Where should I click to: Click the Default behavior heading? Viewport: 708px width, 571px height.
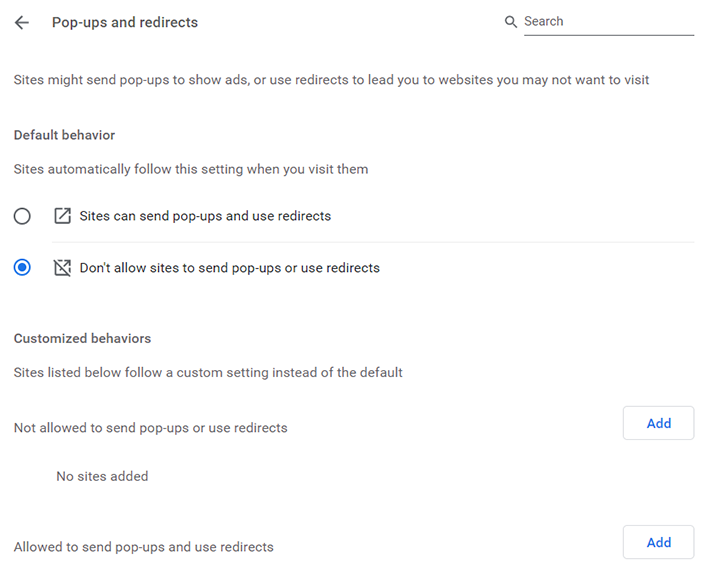[64, 135]
